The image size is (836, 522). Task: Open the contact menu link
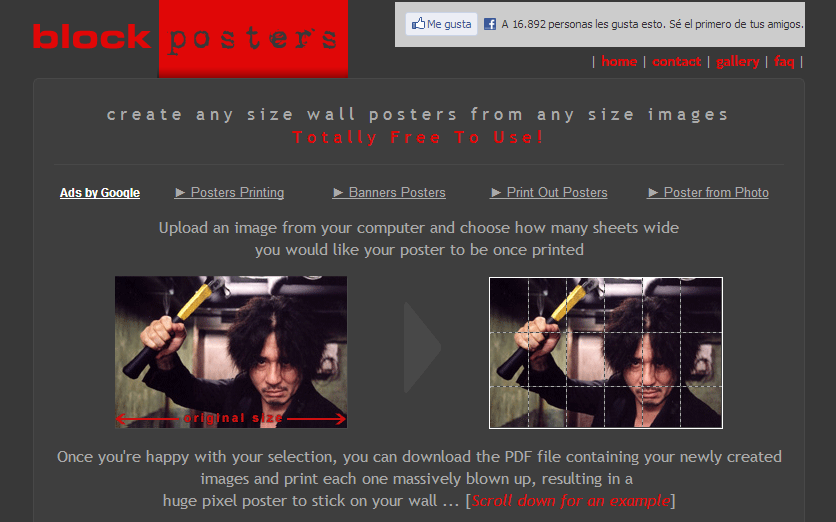click(677, 61)
